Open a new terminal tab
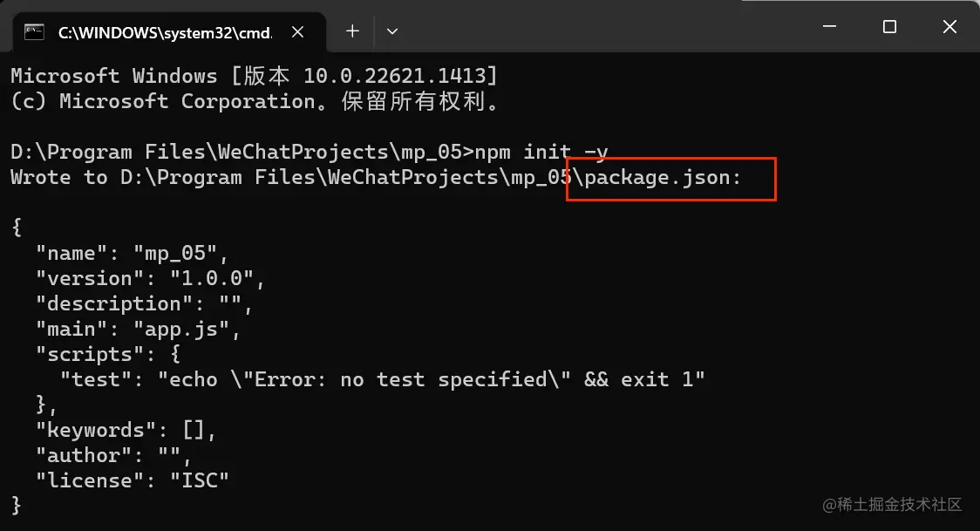980x531 pixels. click(x=352, y=31)
